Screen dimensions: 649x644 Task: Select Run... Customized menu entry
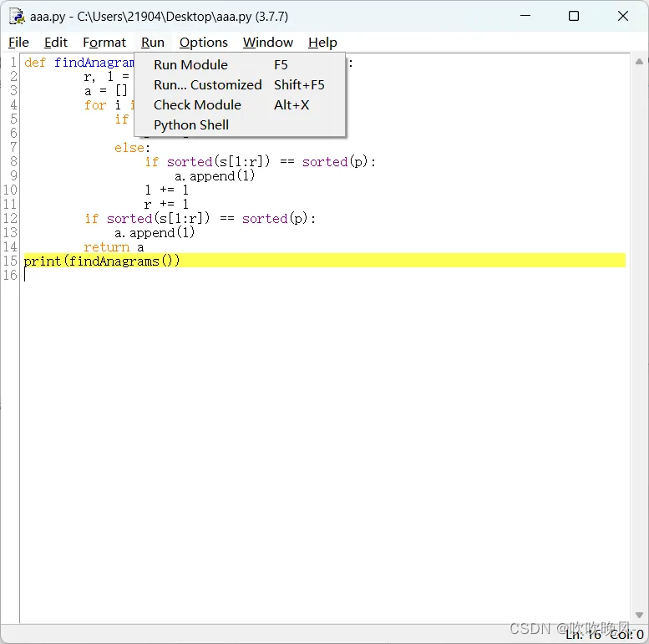[x=240, y=85]
